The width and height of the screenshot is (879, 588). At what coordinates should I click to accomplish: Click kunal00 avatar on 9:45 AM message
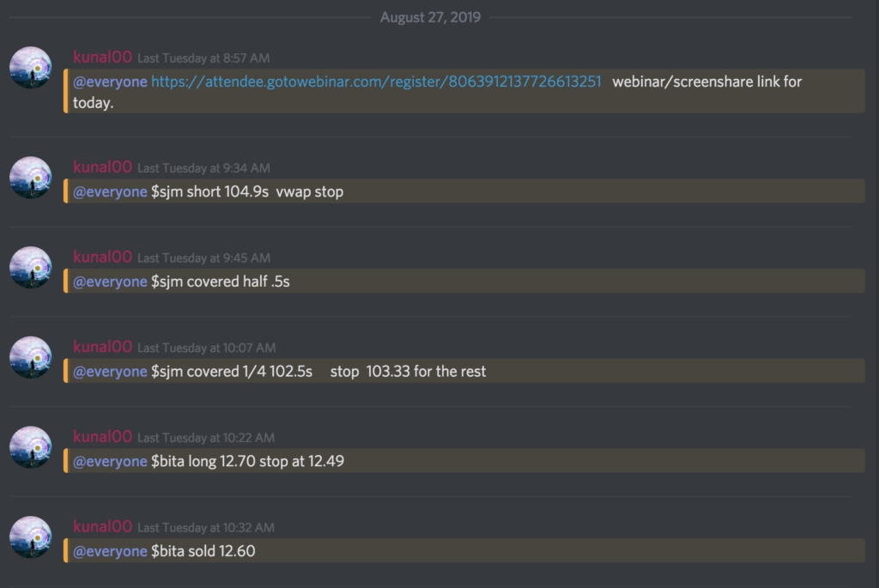pyautogui.click(x=31, y=267)
